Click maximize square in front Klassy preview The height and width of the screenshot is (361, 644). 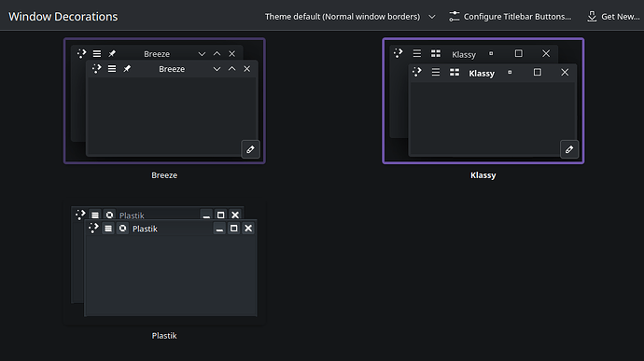538,72
